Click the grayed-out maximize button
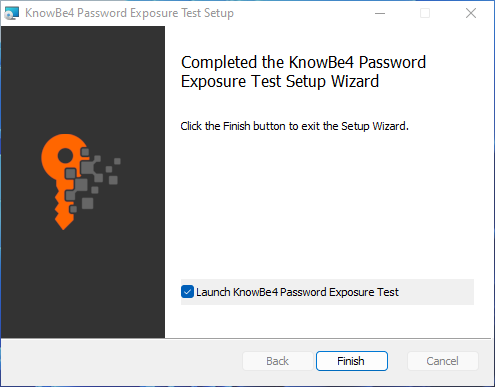Screen dimensions: 495x387 click(x=425, y=13)
